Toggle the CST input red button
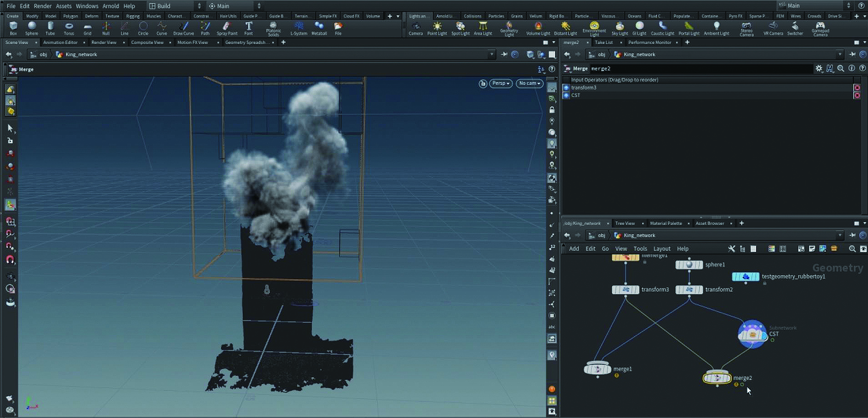 [x=857, y=95]
